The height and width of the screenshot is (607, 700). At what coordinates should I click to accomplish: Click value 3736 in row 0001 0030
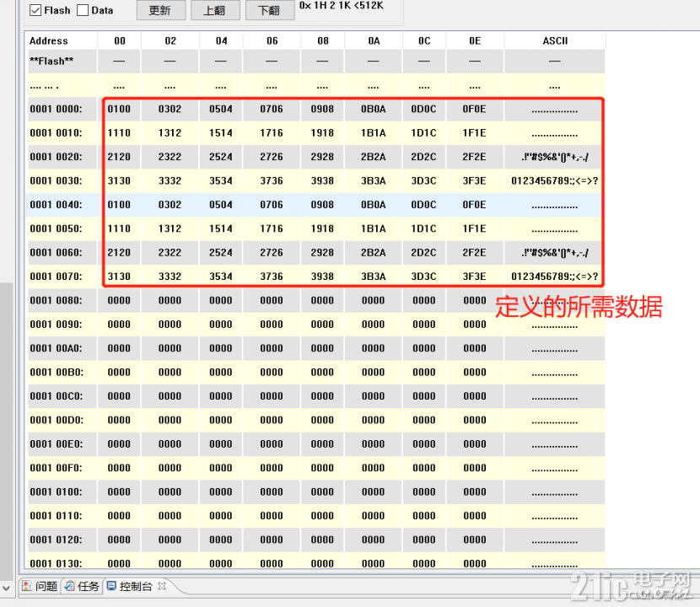click(x=272, y=180)
